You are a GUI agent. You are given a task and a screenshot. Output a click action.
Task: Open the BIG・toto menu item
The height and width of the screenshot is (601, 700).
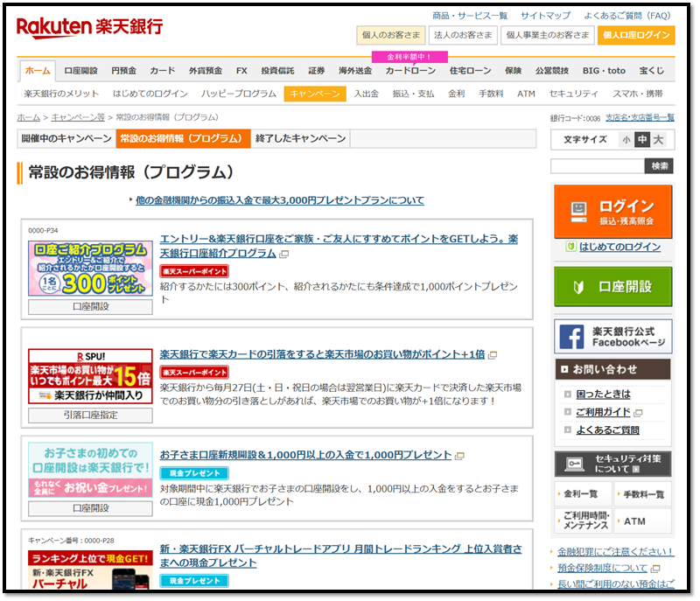[604, 71]
